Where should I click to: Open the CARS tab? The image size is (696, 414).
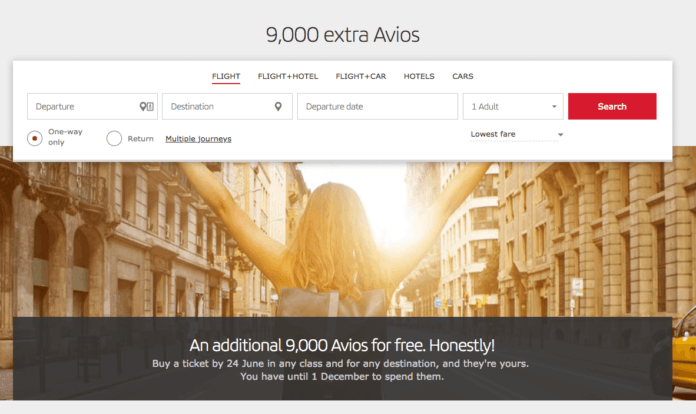click(463, 76)
